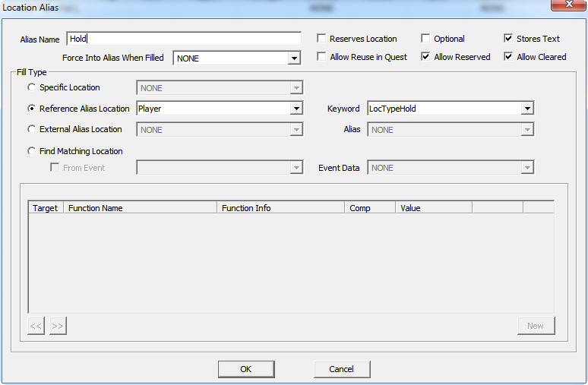The height and width of the screenshot is (385, 588).
Task: Click the Function Info column header
Action: (280, 208)
